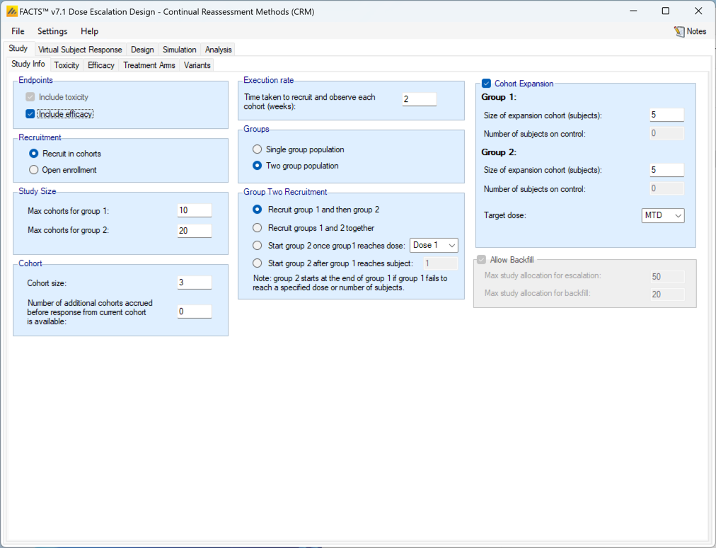This screenshot has width=716, height=548.
Task: Click the Cohort size input field
Action: pos(194,282)
